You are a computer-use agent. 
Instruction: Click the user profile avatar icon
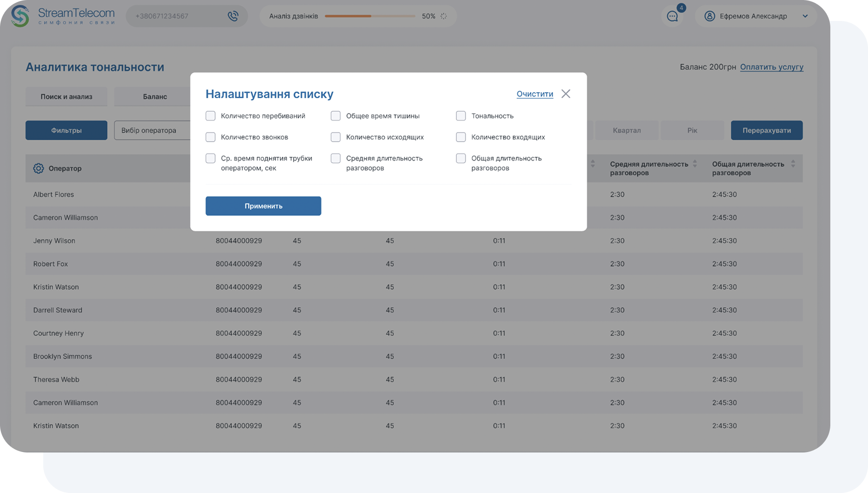click(709, 16)
